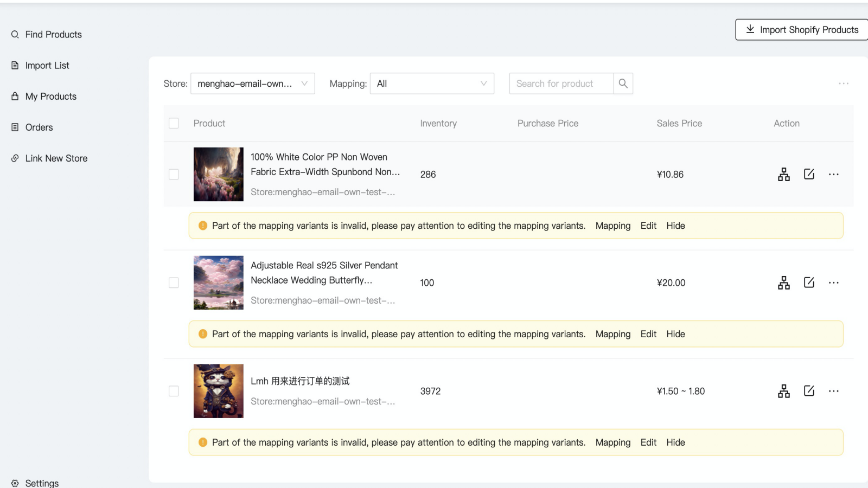Open the ellipsis menu for the Lmh product
Viewport: 868px width, 488px height.
click(x=834, y=390)
